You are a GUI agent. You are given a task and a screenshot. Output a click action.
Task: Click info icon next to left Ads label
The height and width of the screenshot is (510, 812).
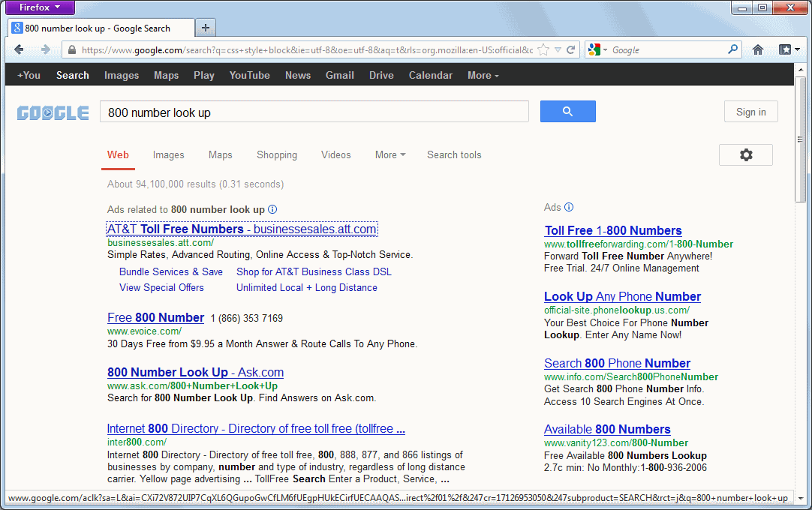click(272, 209)
